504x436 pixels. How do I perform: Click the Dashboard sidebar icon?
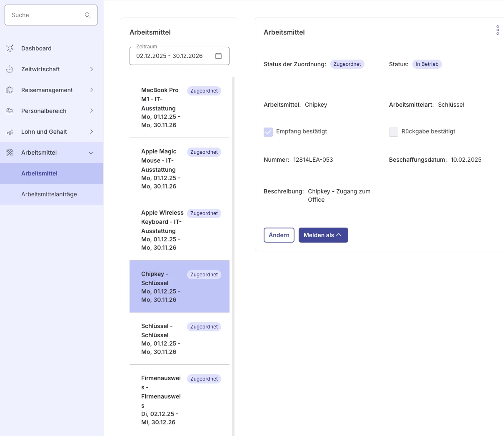coord(10,48)
